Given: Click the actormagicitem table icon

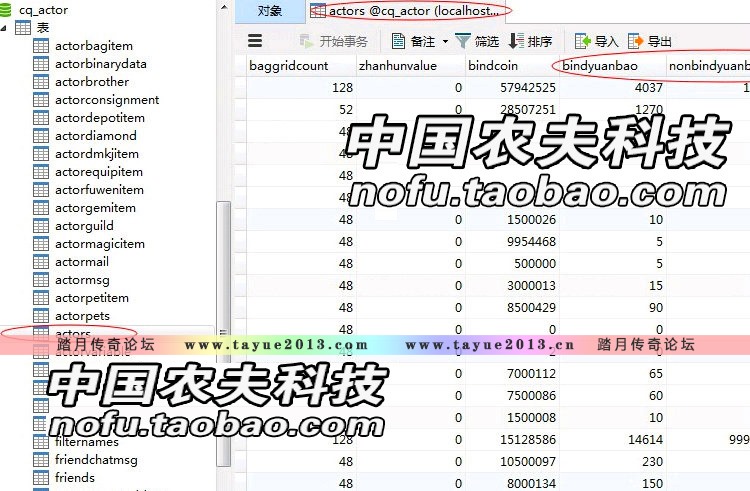Looking at the screenshot, I should pyautogui.click(x=41, y=244).
